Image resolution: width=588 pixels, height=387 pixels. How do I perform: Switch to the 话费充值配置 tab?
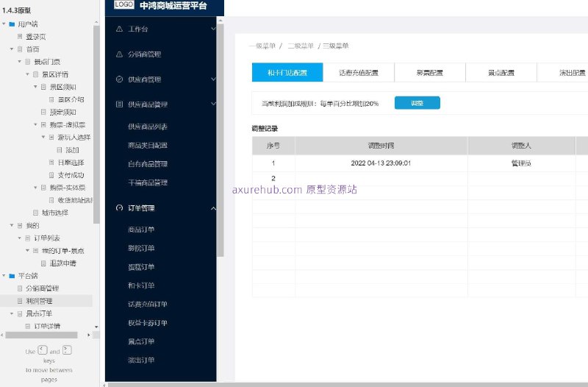pyautogui.click(x=359, y=72)
